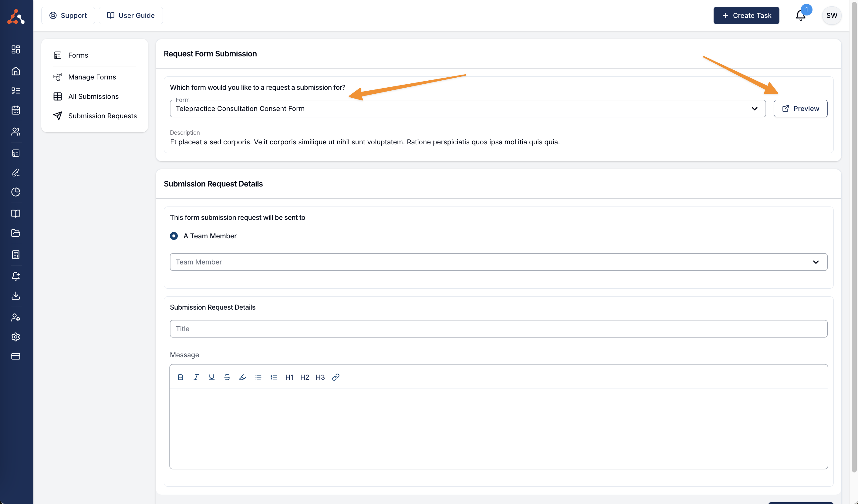The image size is (858, 504).
Task: Open Submission Requests in the side menu
Action: coord(95,116)
